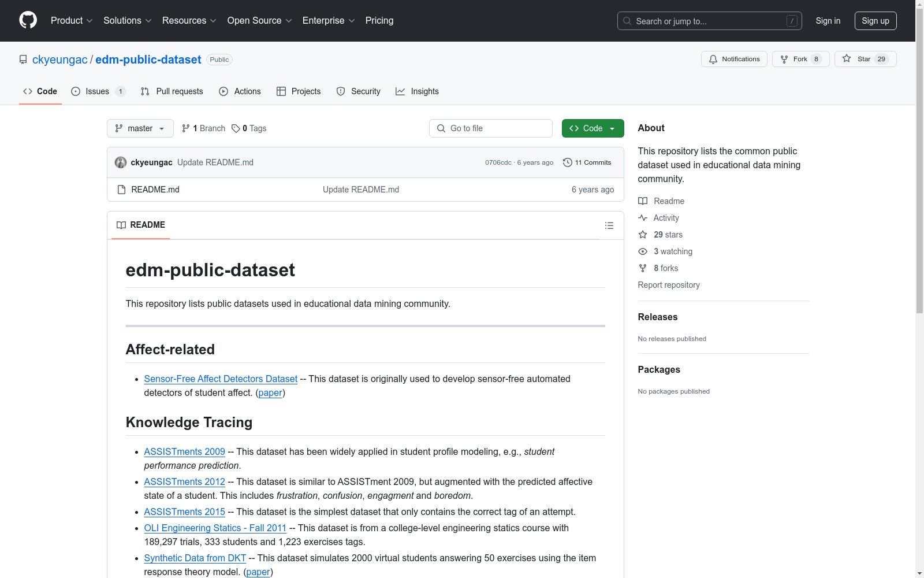Open the Pull requests tab
The height and width of the screenshot is (578, 924).
(x=172, y=91)
